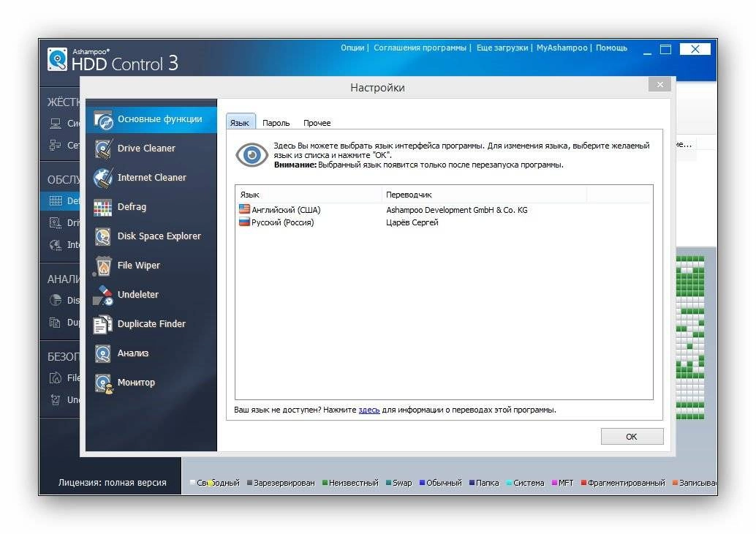
Task: Click the top computer icon in main-window sidebar
Action: (x=56, y=124)
